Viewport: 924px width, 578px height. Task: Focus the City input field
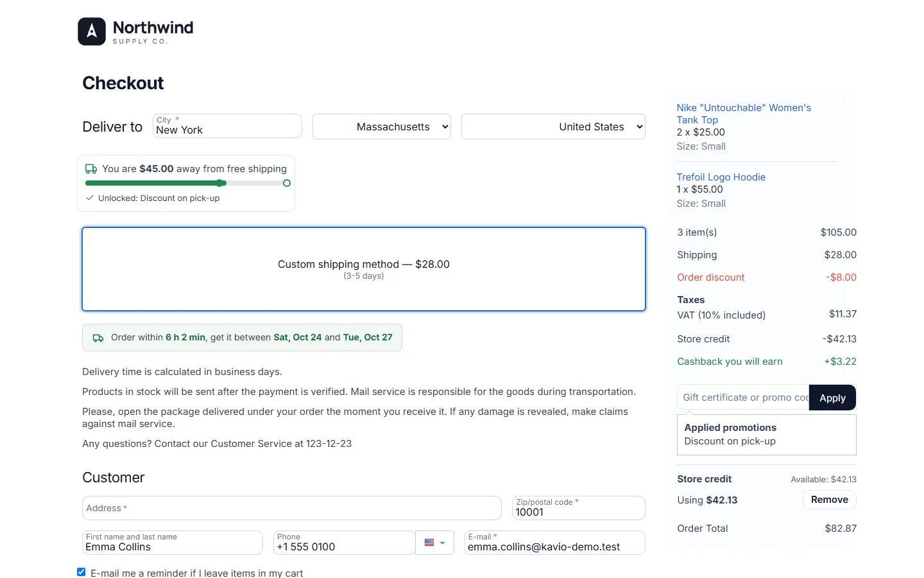(227, 126)
